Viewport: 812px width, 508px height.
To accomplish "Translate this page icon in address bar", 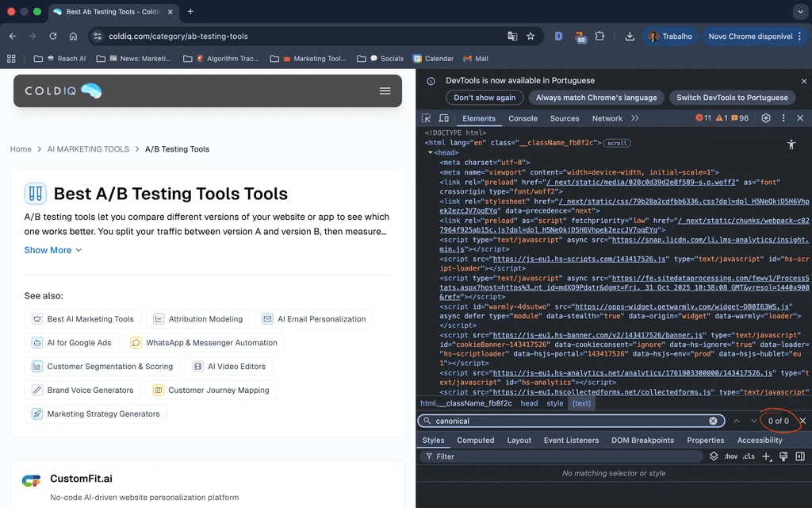I will click(512, 37).
